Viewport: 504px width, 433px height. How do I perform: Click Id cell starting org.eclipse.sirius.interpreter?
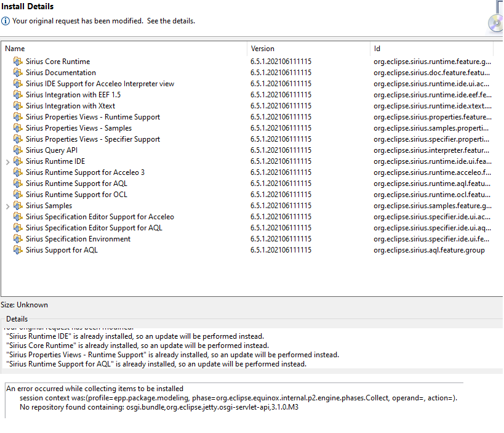[431, 150]
